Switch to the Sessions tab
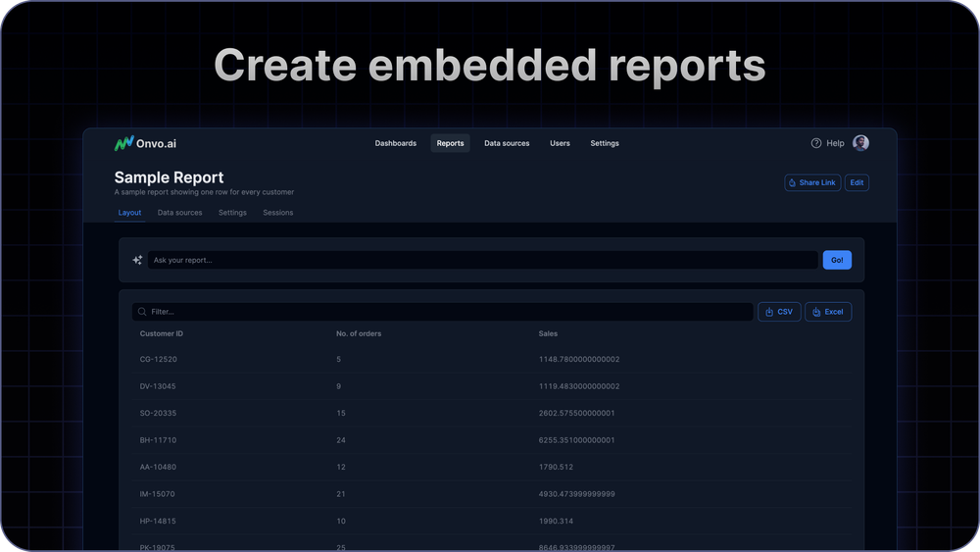 pos(277,213)
